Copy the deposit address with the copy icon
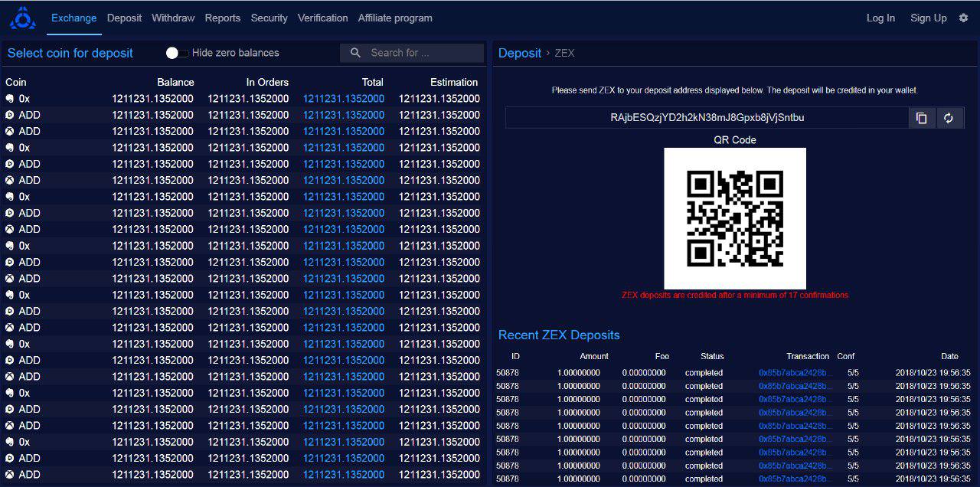The image size is (980, 487). pyautogui.click(x=922, y=118)
